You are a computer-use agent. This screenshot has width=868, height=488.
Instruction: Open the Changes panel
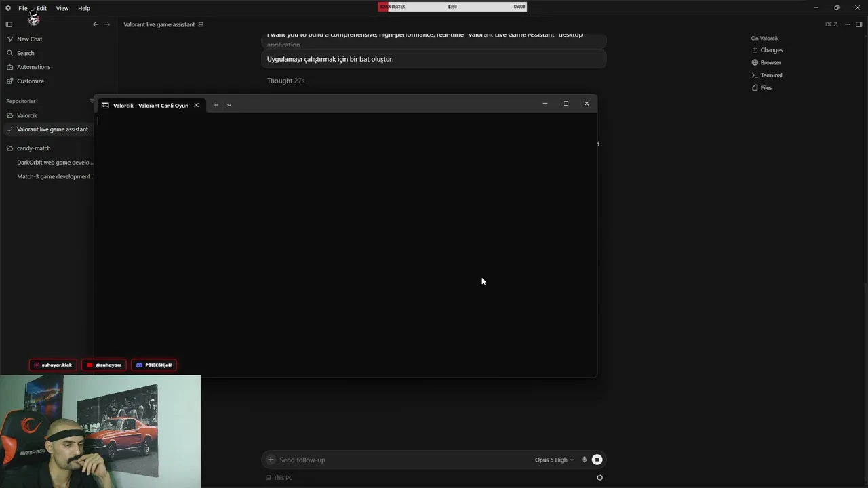[x=767, y=49]
